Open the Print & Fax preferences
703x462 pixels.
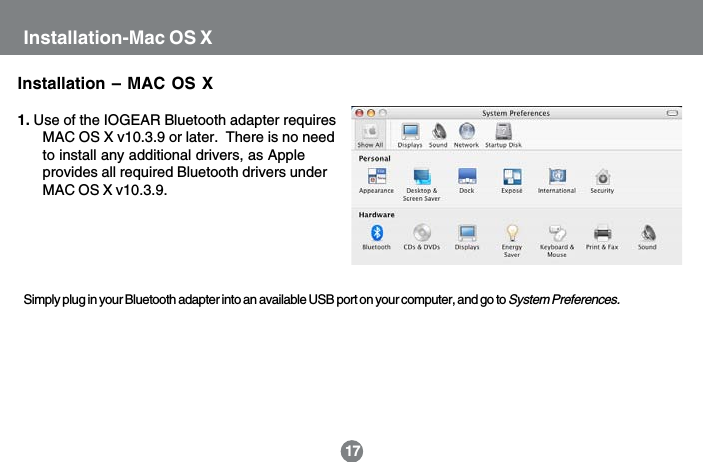(602, 237)
